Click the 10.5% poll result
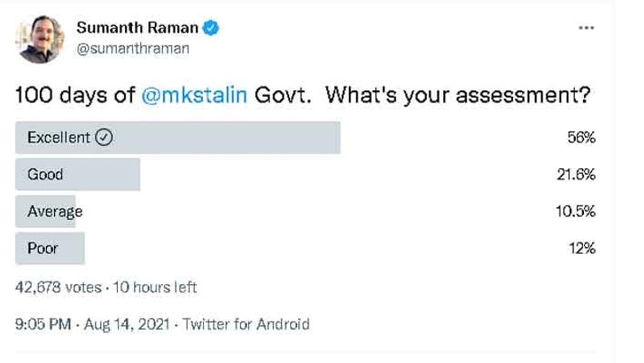The width and height of the screenshot is (644, 363). (x=576, y=212)
